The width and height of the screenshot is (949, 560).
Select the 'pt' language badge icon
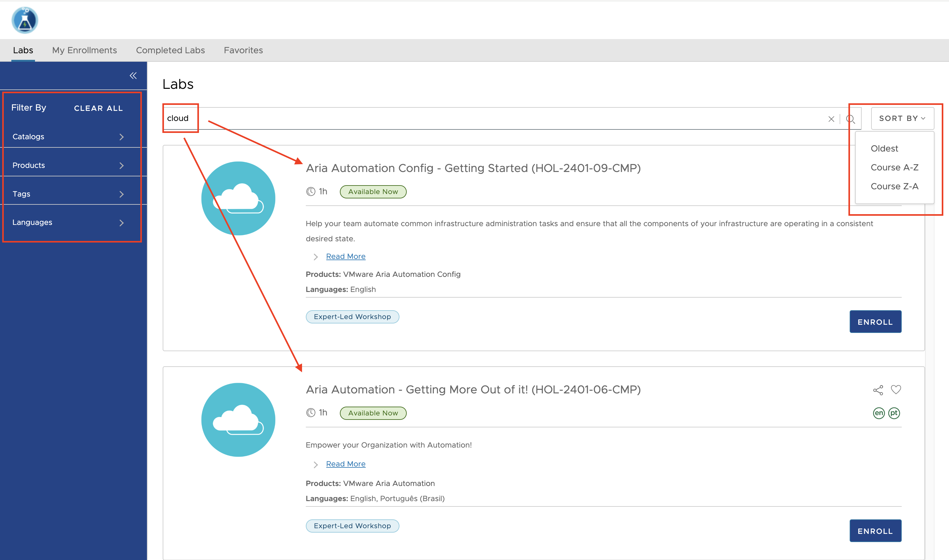click(x=894, y=413)
